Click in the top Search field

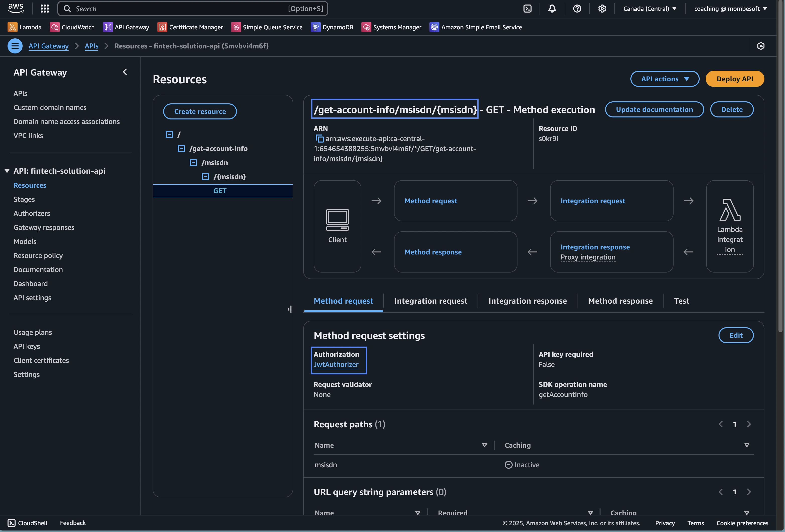pos(192,9)
